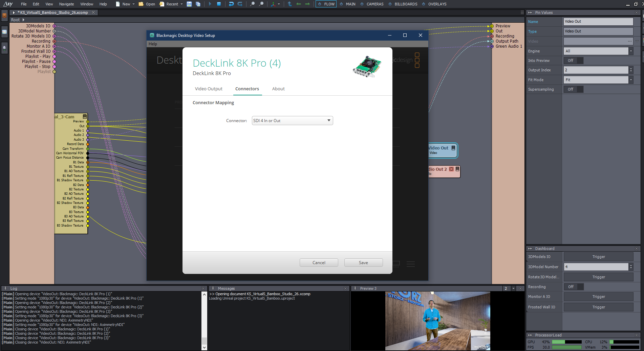Click the browse ellipsis in Video field
The height and width of the screenshot is (351, 644).
coord(629,41)
